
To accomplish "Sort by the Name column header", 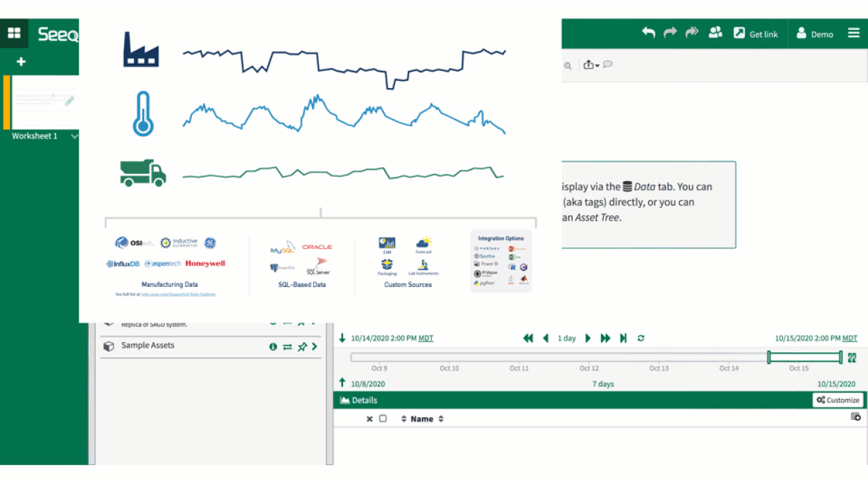I will coord(422,419).
